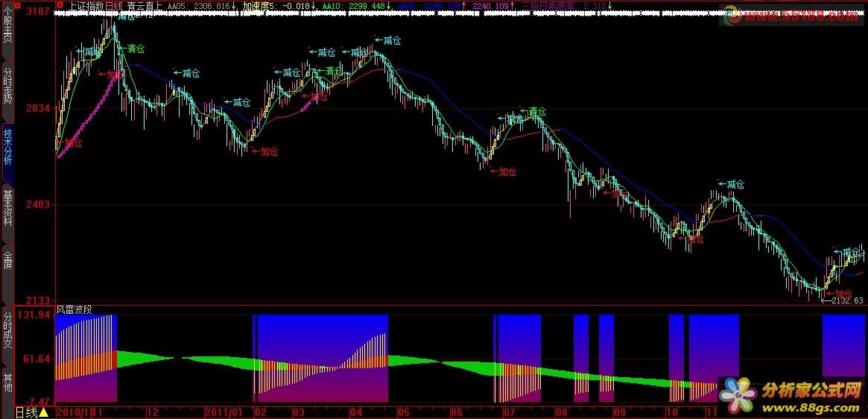Click the green 清仓 label in July 2011
The image size is (868, 419).
coord(536,113)
